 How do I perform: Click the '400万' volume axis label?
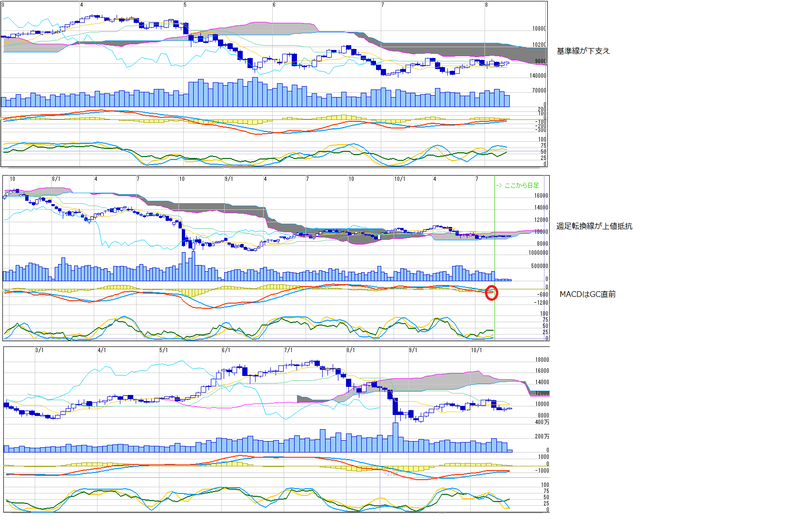[x=542, y=422]
